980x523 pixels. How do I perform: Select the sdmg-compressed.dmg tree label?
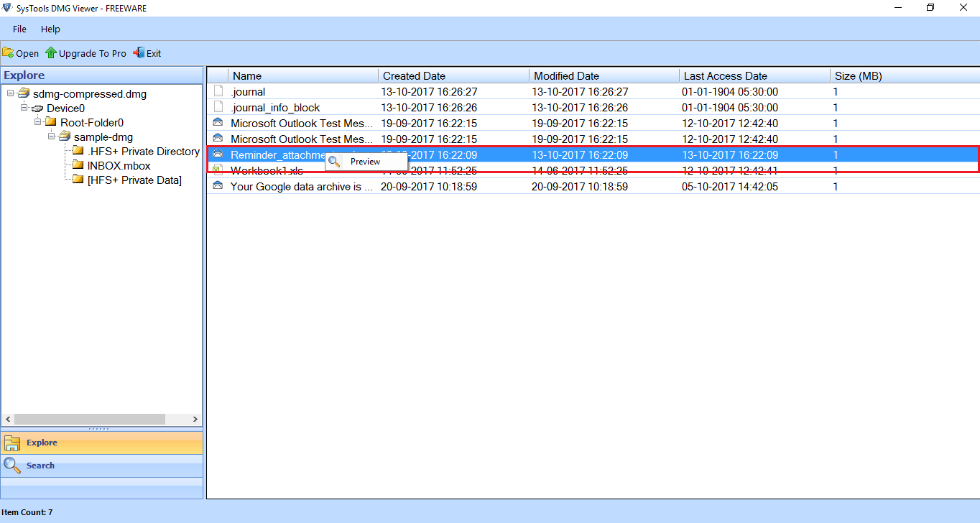pyautogui.click(x=90, y=94)
